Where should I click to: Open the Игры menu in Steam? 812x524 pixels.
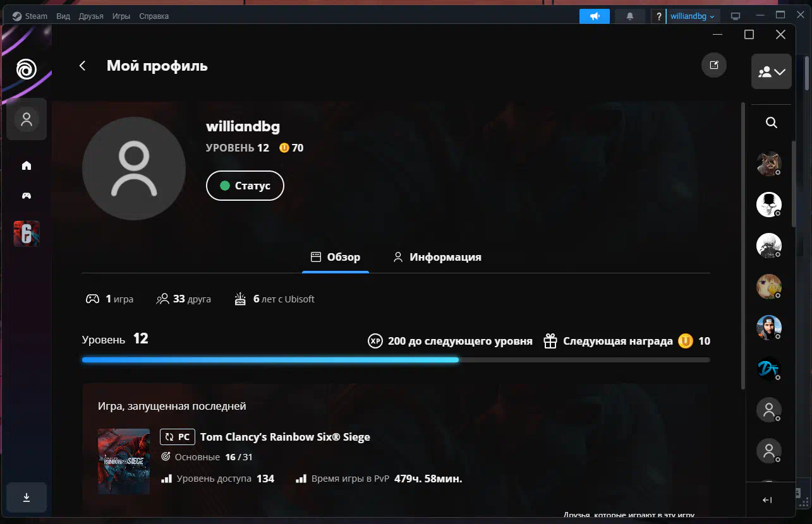tap(121, 16)
